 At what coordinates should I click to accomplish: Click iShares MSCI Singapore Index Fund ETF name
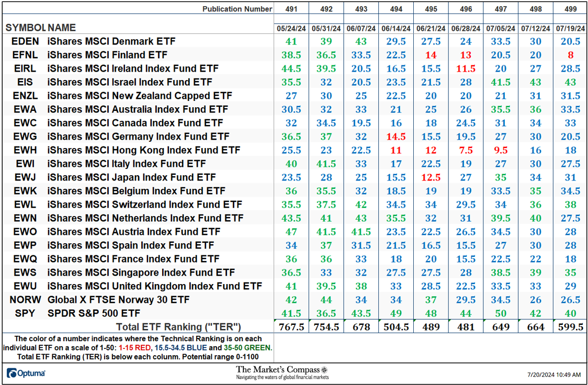click(x=141, y=273)
